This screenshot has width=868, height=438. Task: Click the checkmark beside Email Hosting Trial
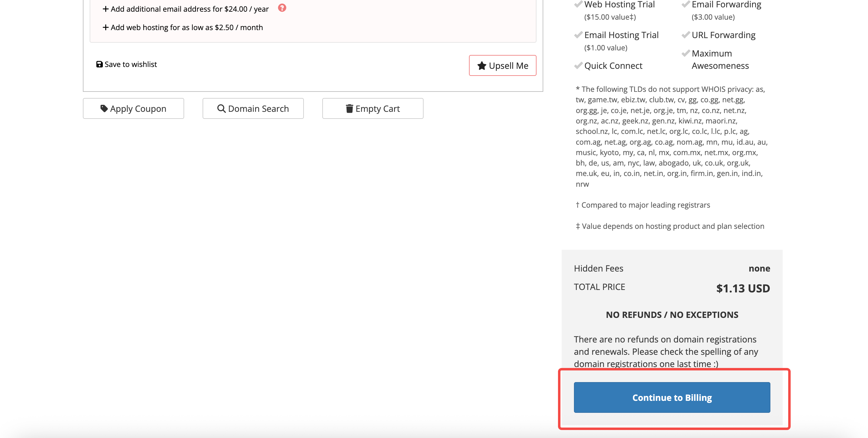coord(578,35)
